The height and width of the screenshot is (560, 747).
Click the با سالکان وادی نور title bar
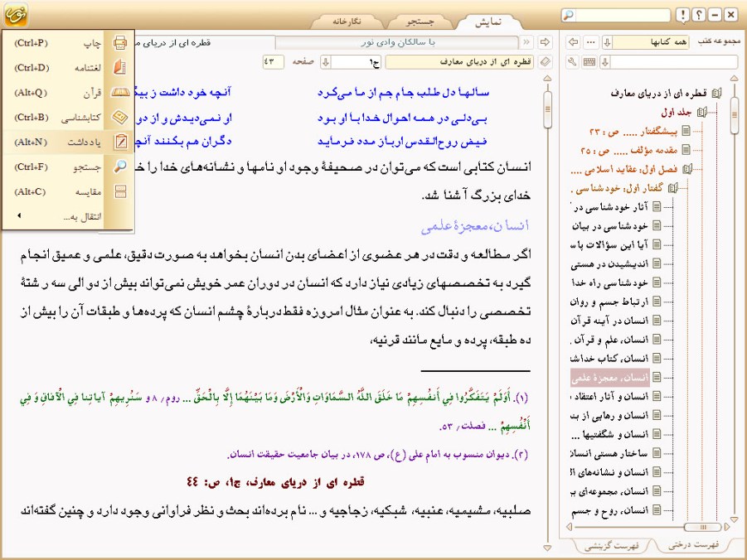click(x=397, y=42)
